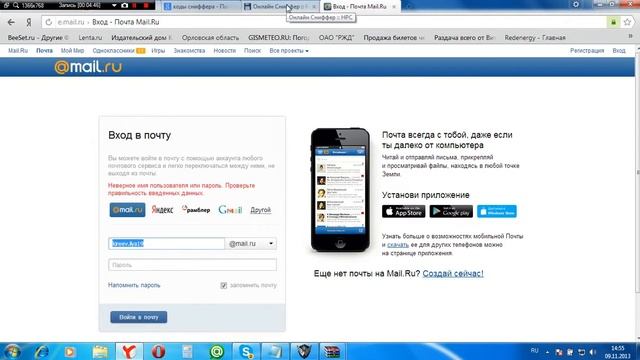
Task: Select the 'Вход - Почта Mail.Ru' tab
Action: pyautogui.click(x=360, y=7)
